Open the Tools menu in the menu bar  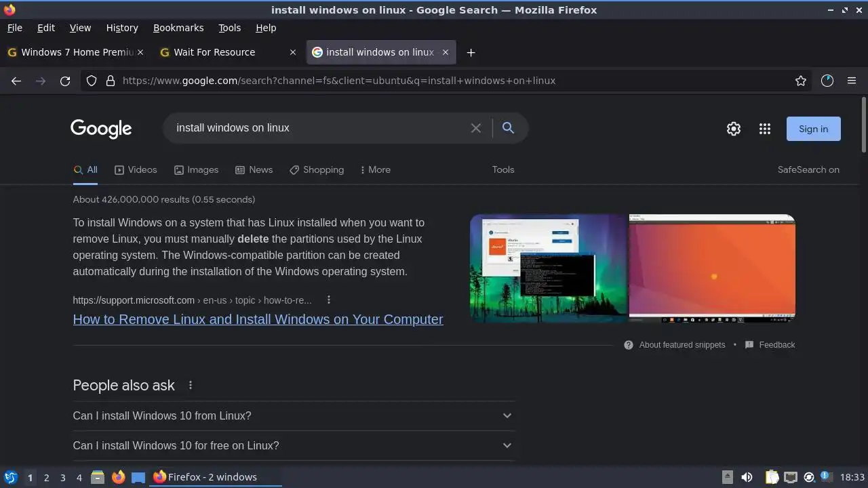229,28
